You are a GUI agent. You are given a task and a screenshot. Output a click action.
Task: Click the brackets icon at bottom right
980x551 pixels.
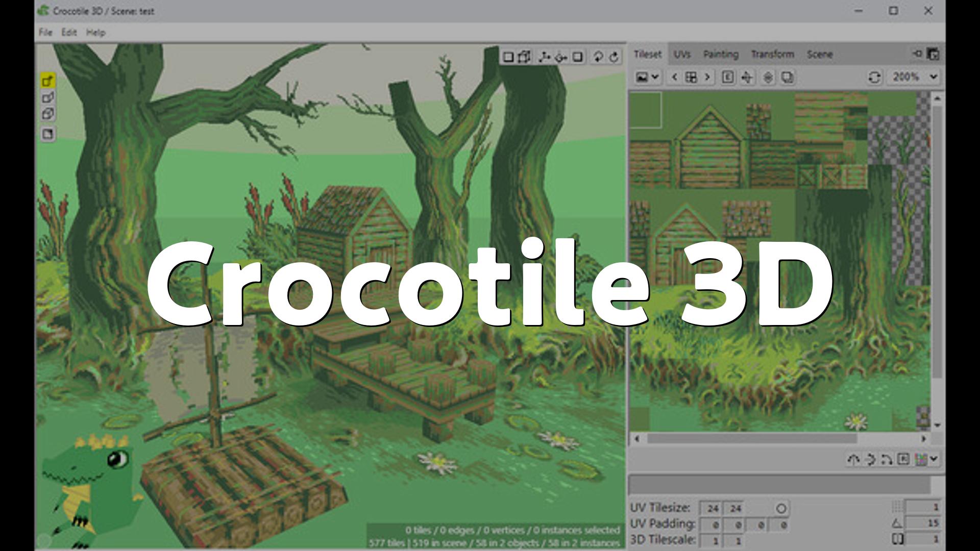[897, 539]
